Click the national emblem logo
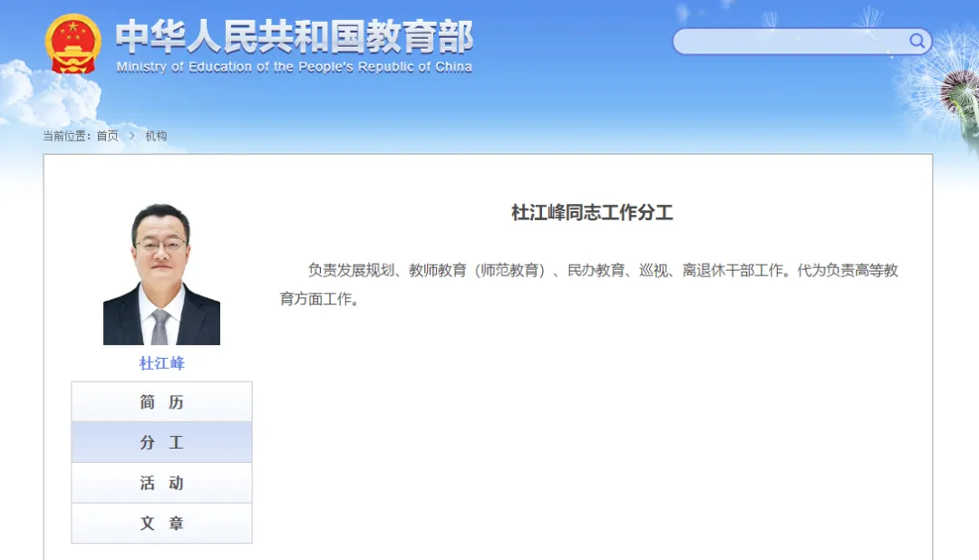Screen dimensions: 979x560 73,43
